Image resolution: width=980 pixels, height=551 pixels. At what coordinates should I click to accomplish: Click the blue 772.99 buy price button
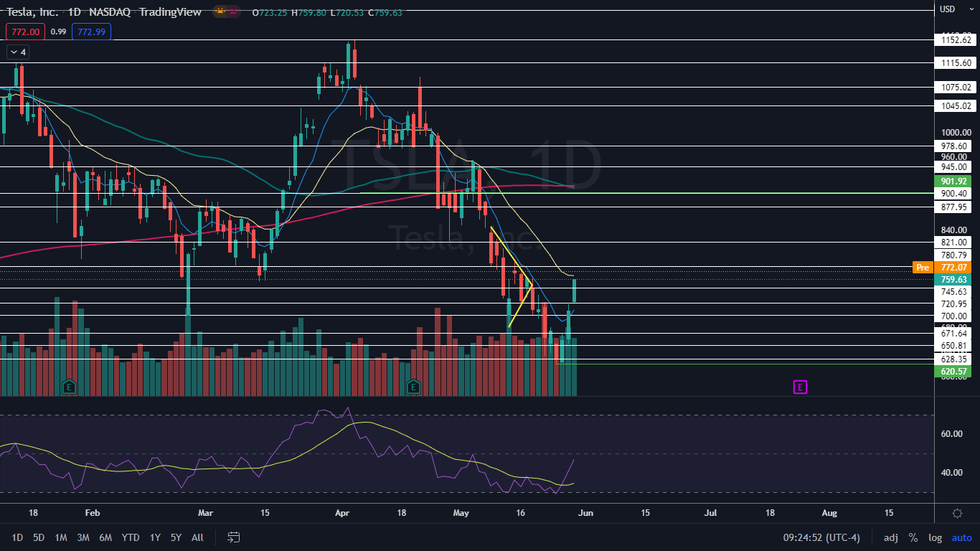click(x=91, y=32)
